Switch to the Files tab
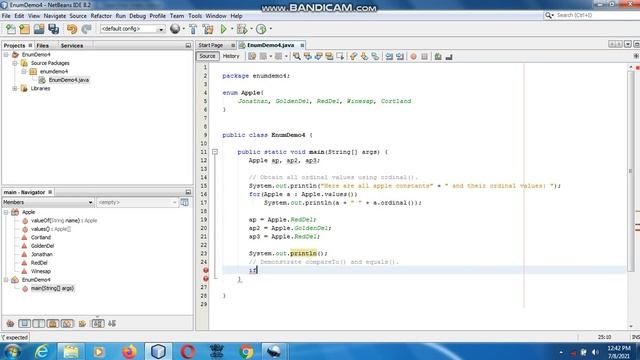 pyautogui.click(x=42, y=46)
